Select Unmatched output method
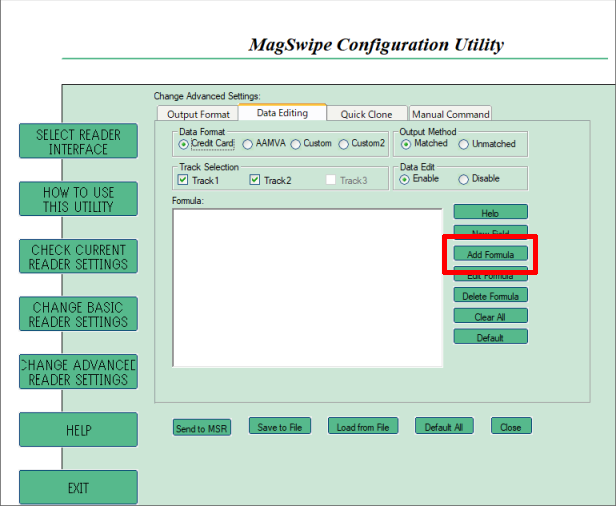 [464, 144]
